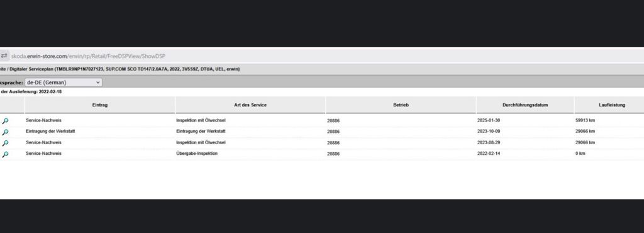Click Inspektion mit Ölwechsel for 2023-08-29
This screenshot has height=233, width=644.
click(201, 142)
